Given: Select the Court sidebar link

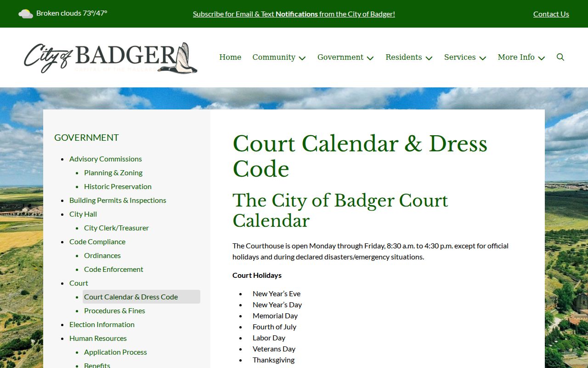Looking at the screenshot, I should (x=79, y=283).
